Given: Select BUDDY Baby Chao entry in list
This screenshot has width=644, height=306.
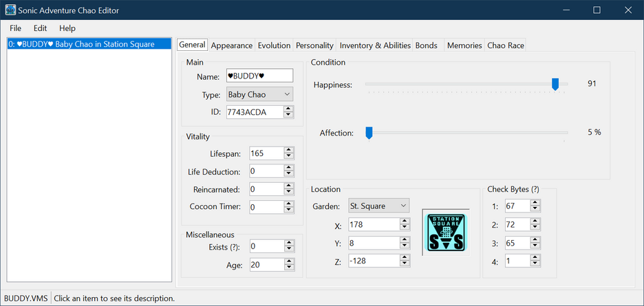Looking at the screenshot, I should [x=81, y=44].
